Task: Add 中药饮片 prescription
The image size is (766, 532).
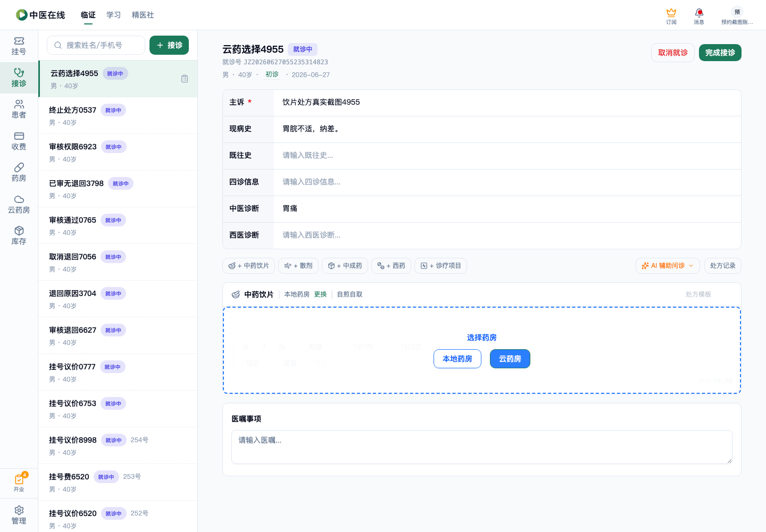Action: click(x=248, y=266)
